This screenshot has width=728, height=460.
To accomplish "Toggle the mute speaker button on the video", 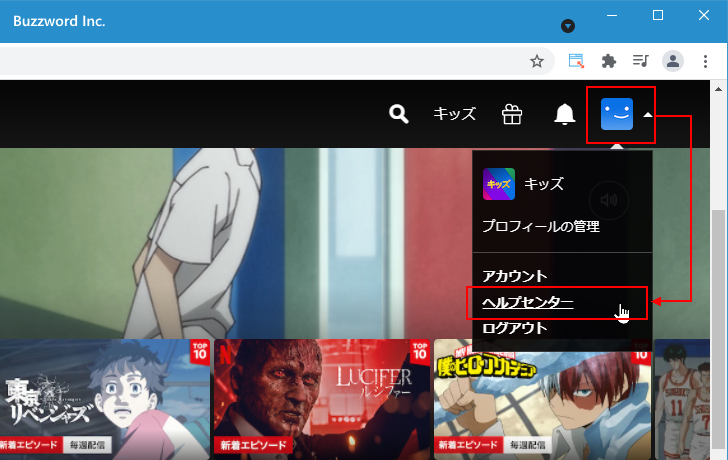I will (x=609, y=200).
